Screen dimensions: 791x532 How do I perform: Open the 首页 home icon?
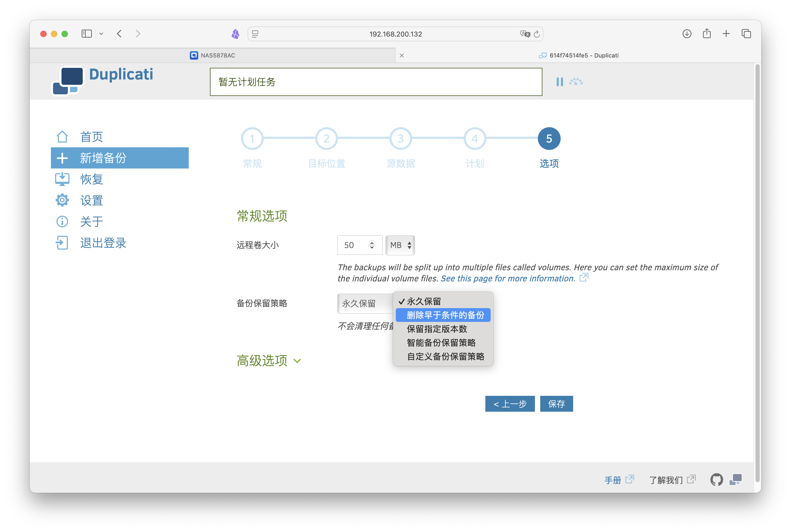click(62, 137)
